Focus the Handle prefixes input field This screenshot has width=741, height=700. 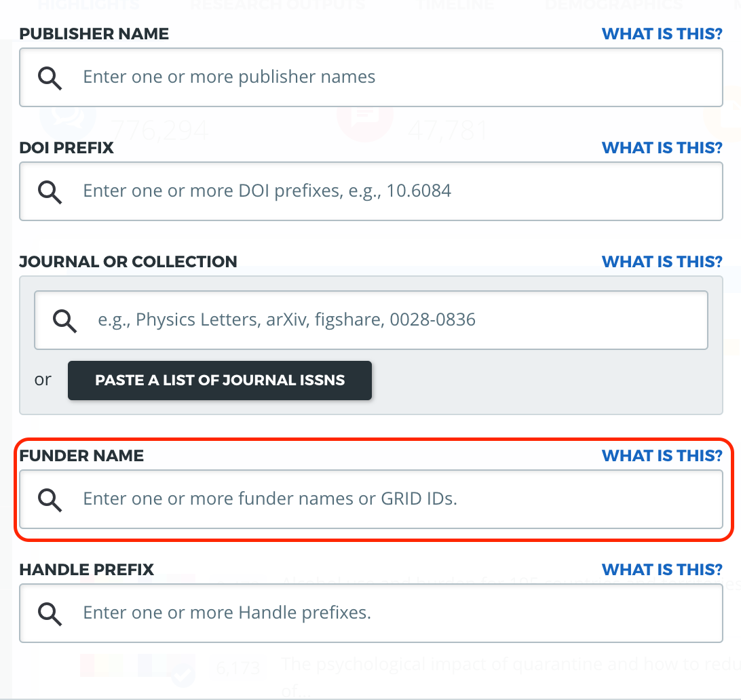pyautogui.click(x=400, y=614)
